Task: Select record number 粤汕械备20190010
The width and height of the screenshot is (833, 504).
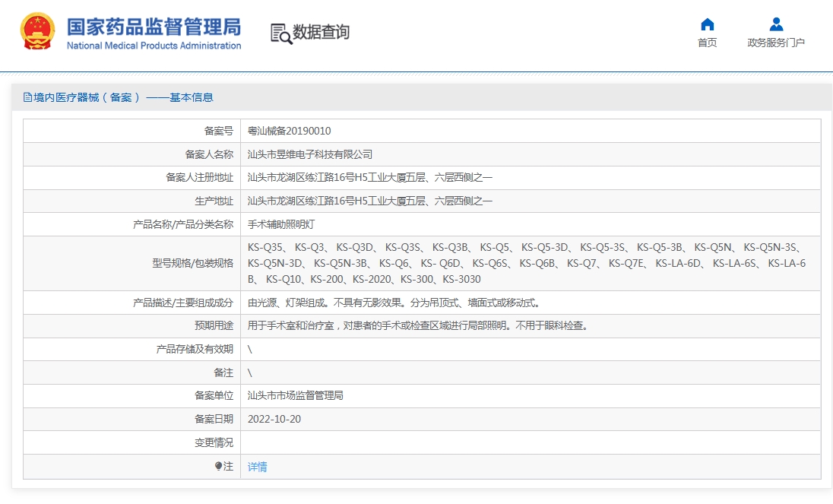Action: (289, 132)
